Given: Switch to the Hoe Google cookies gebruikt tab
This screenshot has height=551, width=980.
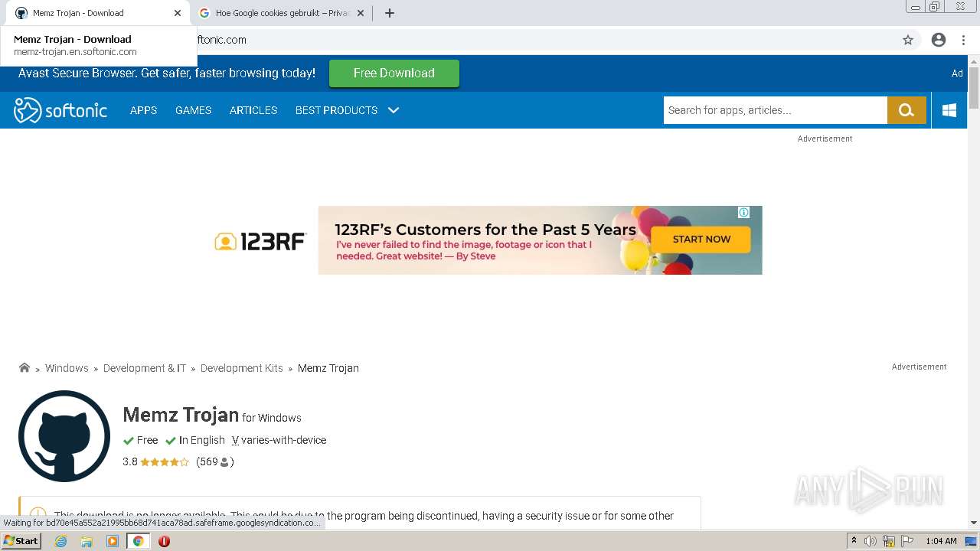Looking at the screenshot, I should [282, 13].
